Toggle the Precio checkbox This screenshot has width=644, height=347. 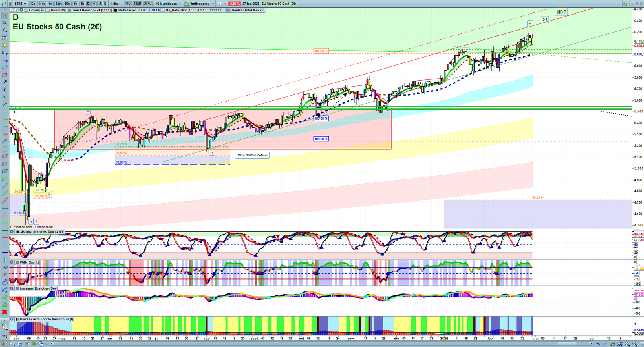click(27, 10)
